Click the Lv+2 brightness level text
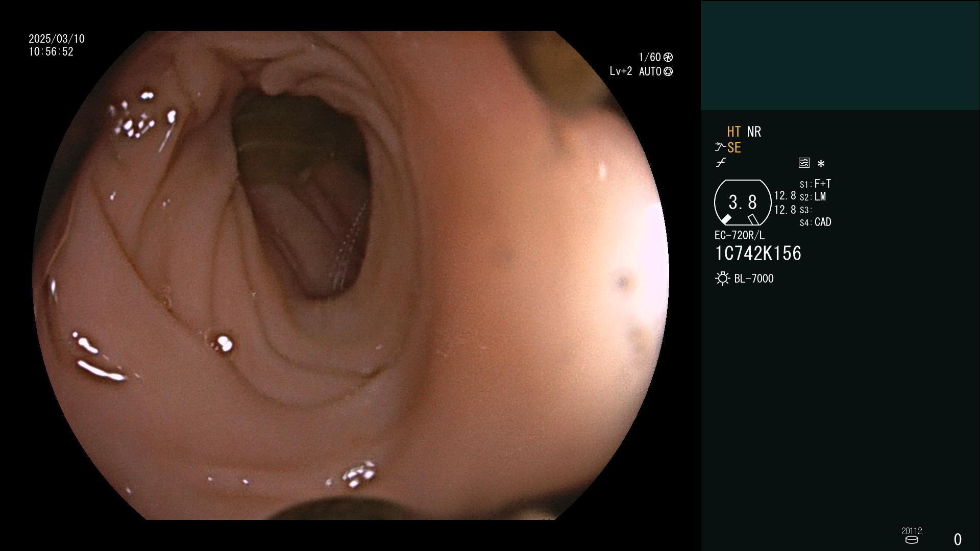 click(621, 71)
